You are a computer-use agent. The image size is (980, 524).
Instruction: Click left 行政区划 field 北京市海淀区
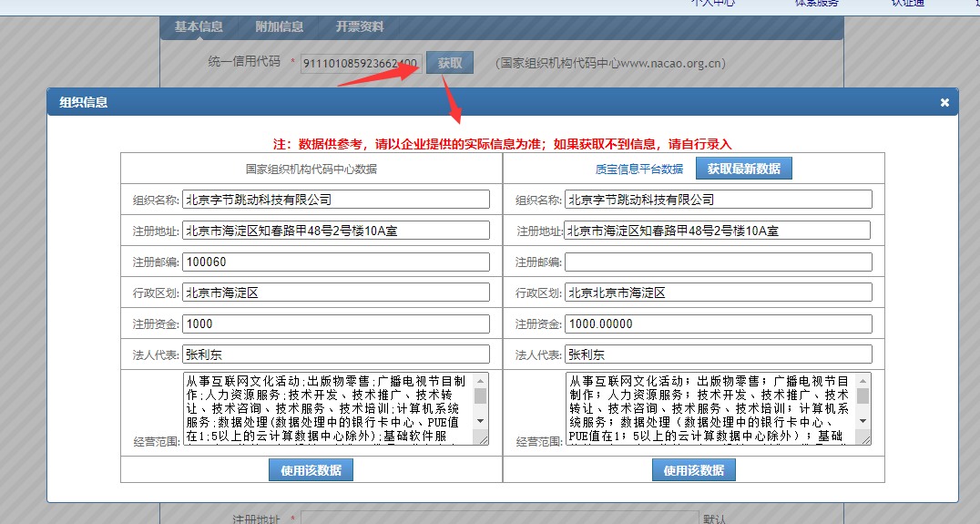click(336, 293)
